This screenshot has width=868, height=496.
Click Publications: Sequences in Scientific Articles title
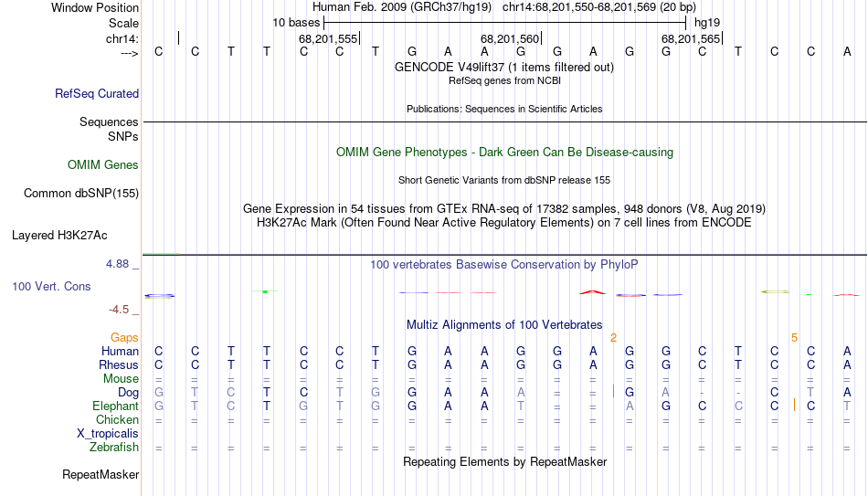pyautogui.click(x=504, y=109)
